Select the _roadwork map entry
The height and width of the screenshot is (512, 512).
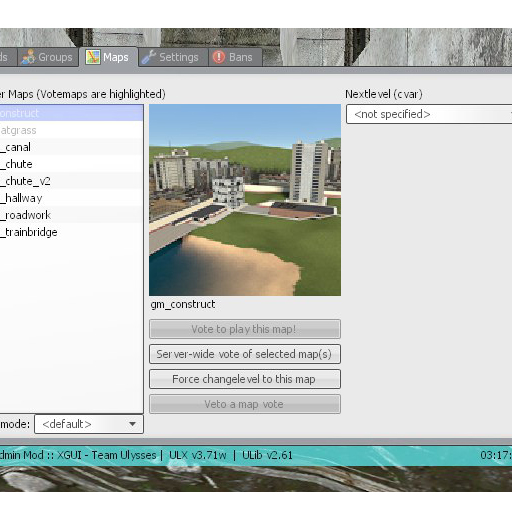pos(71,215)
